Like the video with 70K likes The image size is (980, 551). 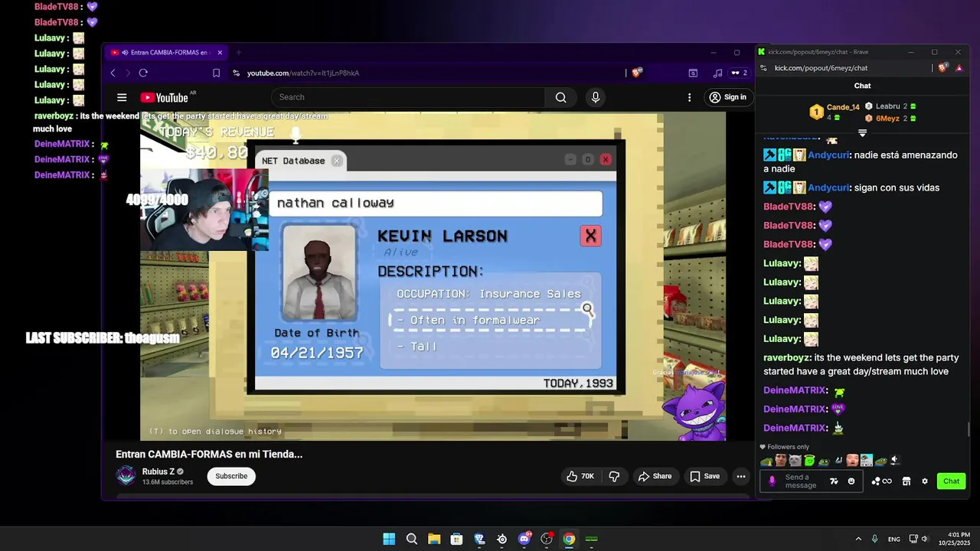[x=580, y=476]
